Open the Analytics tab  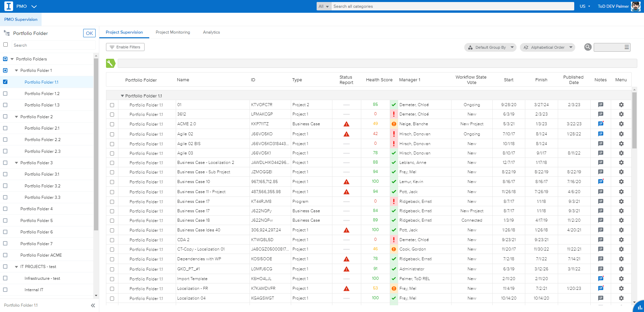(x=211, y=32)
